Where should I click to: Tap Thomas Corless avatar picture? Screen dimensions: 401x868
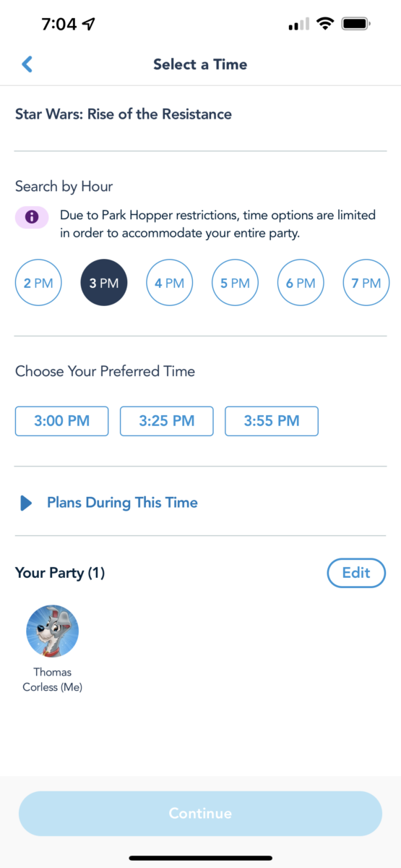53,631
